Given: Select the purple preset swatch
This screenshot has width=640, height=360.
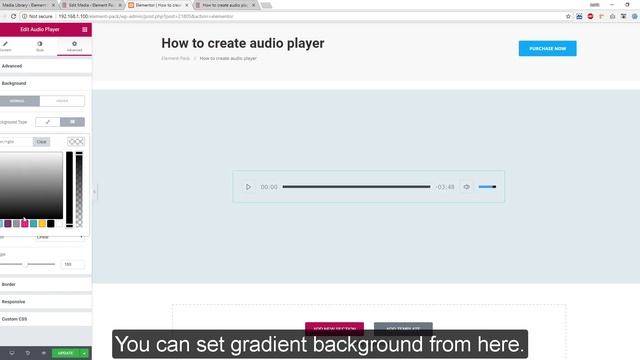Looking at the screenshot, I should tap(8, 223).
